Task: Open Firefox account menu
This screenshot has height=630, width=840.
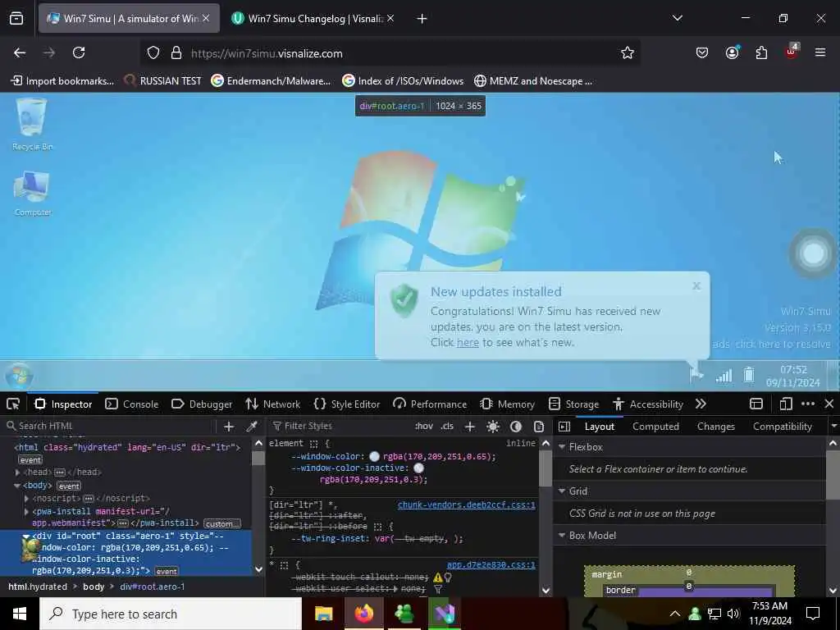Action: pos(732,52)
